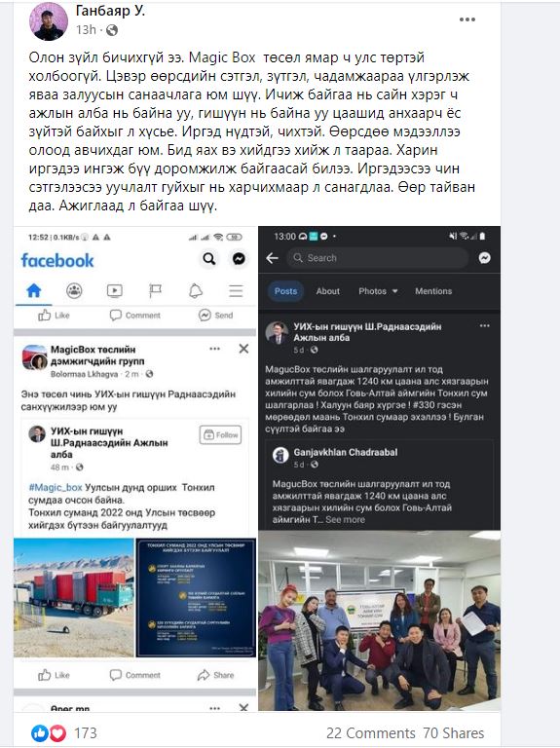Screen dimensions: 560x748
Task: Open the notifications bell icon
Action: click(x=196, y=290)
